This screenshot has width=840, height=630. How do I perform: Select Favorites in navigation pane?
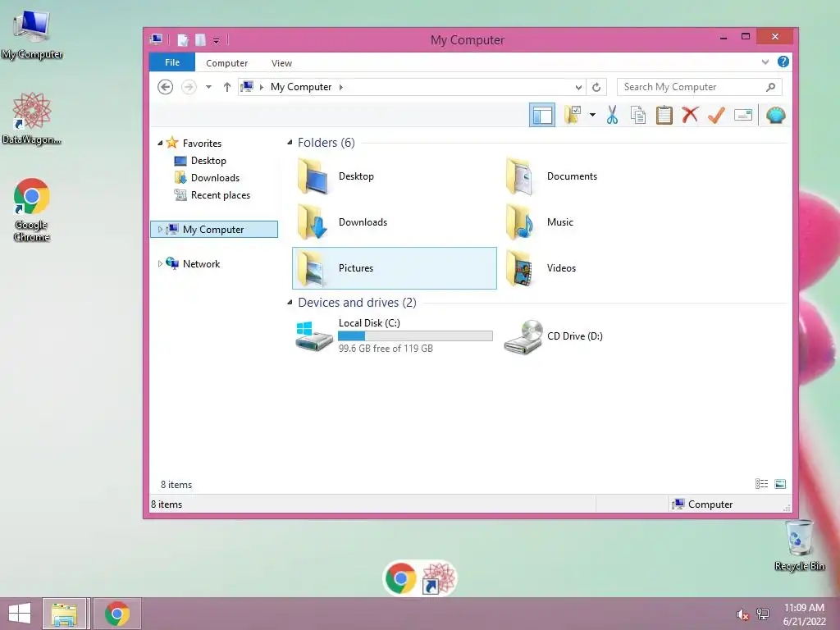coord(202,143)
